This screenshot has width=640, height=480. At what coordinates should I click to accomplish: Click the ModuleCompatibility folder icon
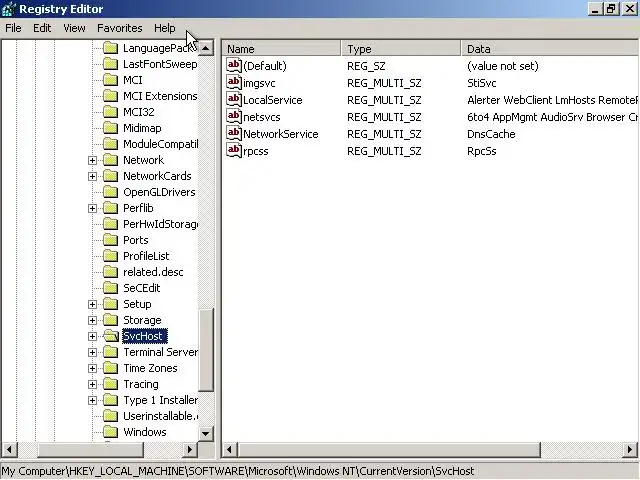coord(111,144)
